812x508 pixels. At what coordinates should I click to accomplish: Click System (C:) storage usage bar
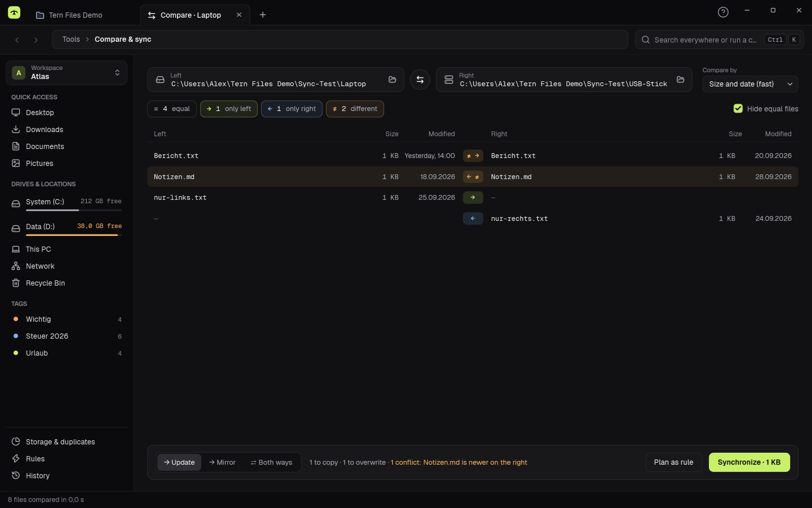click(x=74, y=210)
